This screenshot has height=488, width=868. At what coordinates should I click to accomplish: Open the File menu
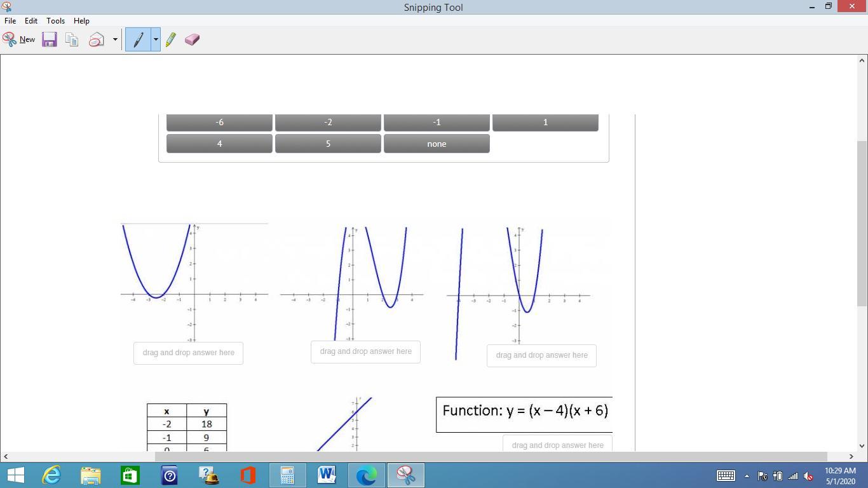[10, 21]
